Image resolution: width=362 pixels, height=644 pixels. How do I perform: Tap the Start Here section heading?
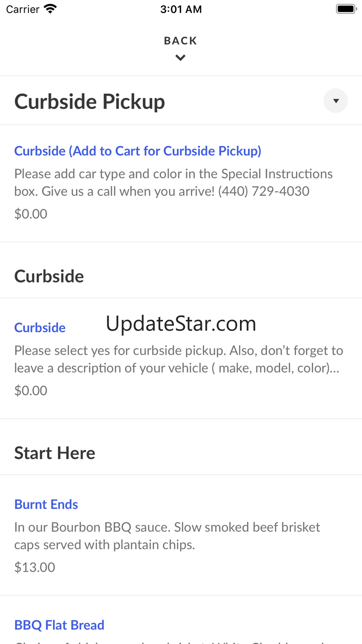tap(55, 453)
